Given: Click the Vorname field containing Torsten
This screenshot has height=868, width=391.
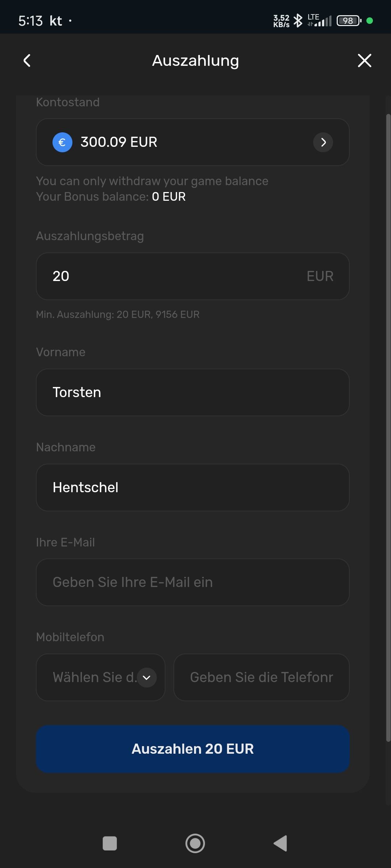Looking at the screenshot, I should pos(193,392).
